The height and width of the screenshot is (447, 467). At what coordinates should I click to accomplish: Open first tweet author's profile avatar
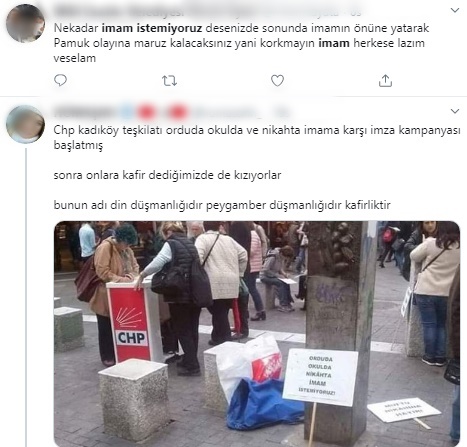click(25, 23)
